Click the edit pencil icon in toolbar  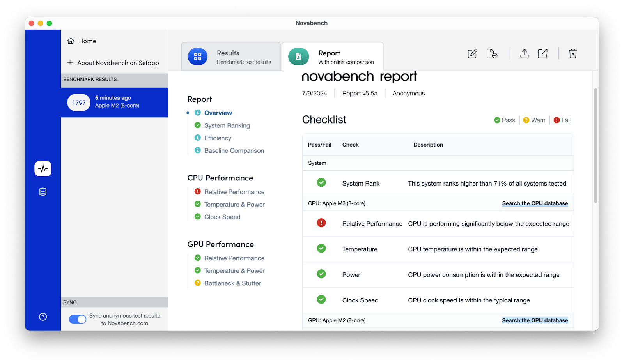472,54
